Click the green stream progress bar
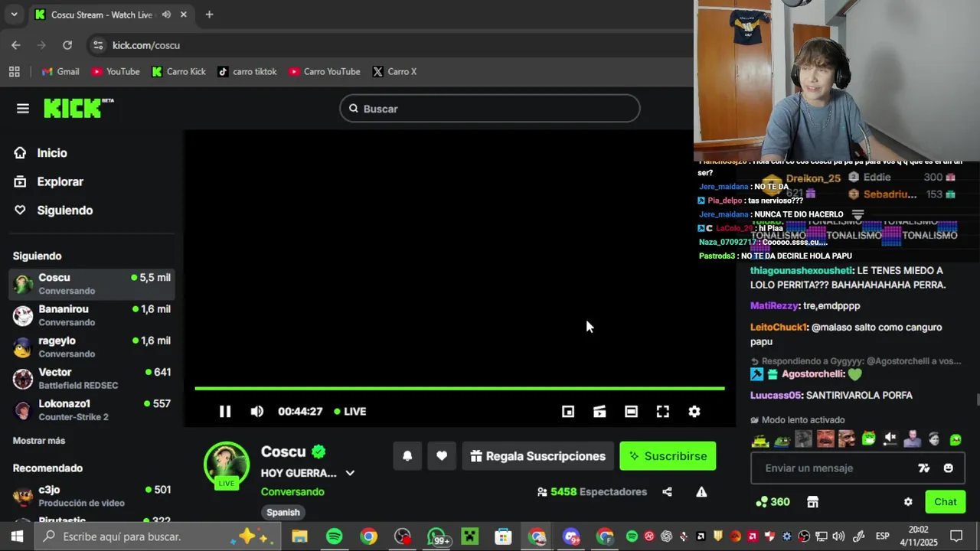Screen dimensions: 980x551 click(459, 389)
